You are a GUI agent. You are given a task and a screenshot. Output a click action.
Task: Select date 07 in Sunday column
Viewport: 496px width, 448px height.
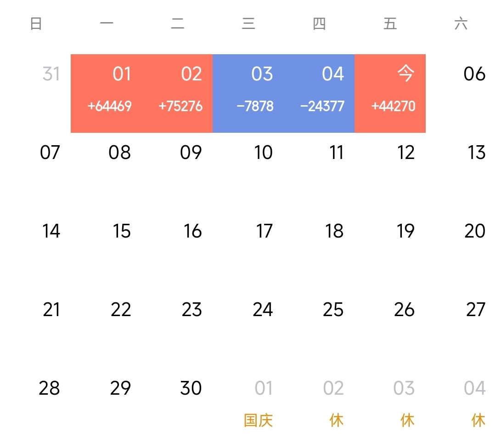click(50, 153)
